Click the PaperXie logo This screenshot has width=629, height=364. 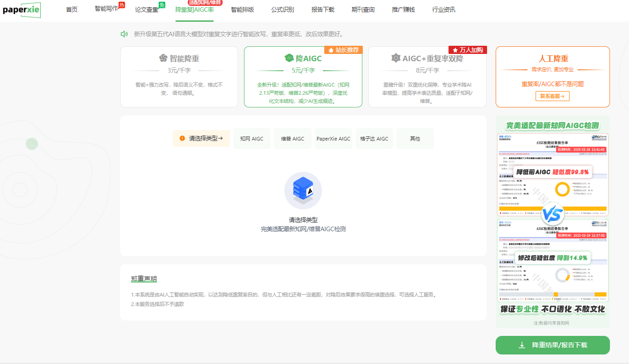[21, 10]
